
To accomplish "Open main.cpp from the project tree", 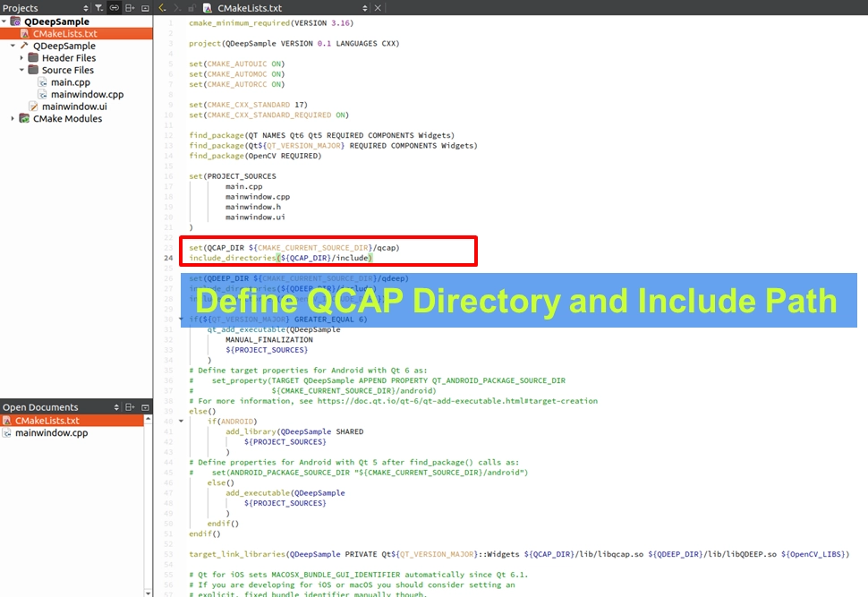I will (71, 82).
